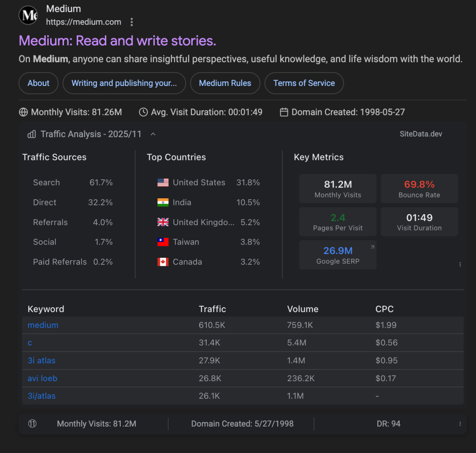Screen dimensions: 476x453
Task: Click 'Domain Created: 5/27/1998' in bottom bar
Action: 242,423
